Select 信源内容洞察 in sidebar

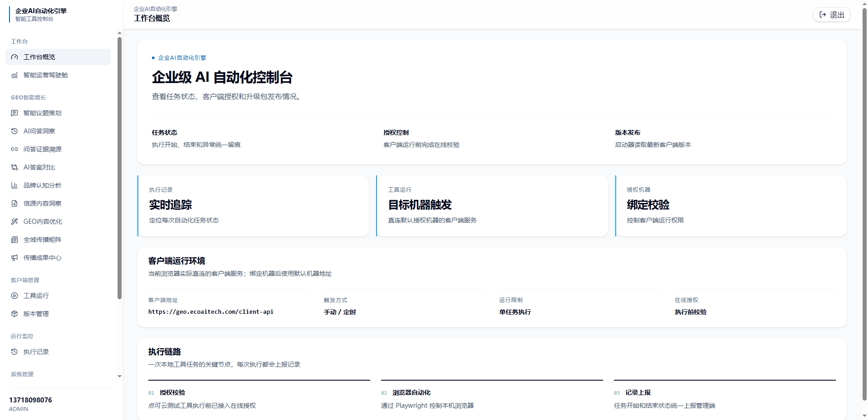[58, 203]
